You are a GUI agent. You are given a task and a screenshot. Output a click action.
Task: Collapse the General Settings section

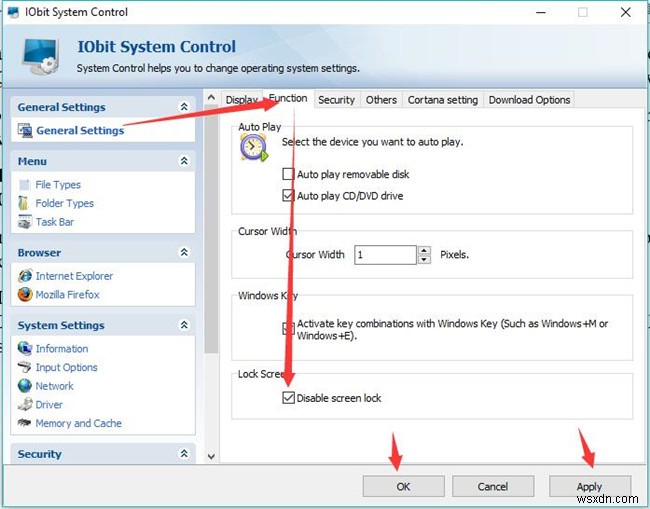pyautogui.click(x=184, y=107)
